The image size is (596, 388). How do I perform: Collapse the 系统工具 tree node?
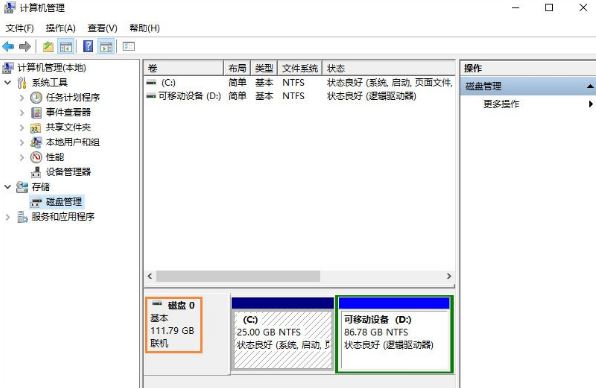click(x=8, y=82)
